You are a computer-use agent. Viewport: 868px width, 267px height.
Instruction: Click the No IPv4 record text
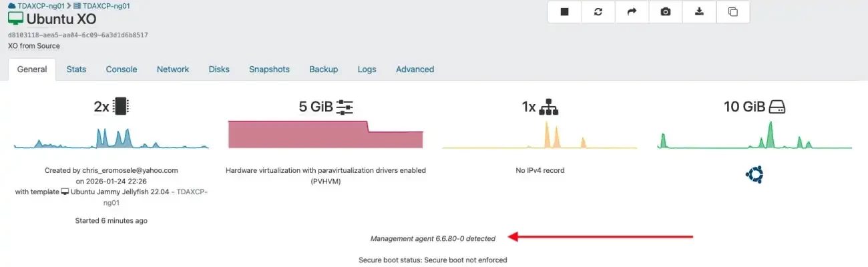pos(540,170)
